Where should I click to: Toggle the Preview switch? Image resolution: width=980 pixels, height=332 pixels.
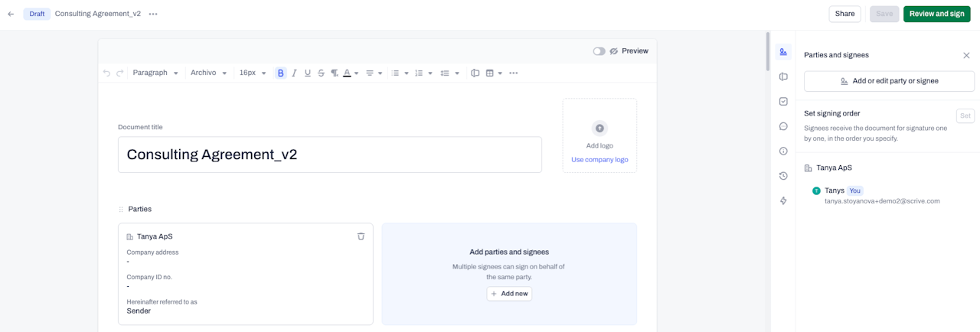pyautogui.click(x=599, y=51)
